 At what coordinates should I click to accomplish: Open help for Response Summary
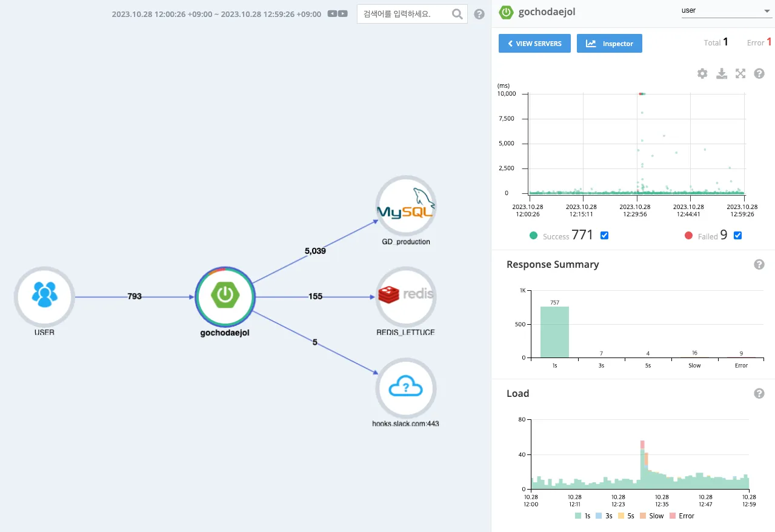pyautogui.click(x=759, y=265)
